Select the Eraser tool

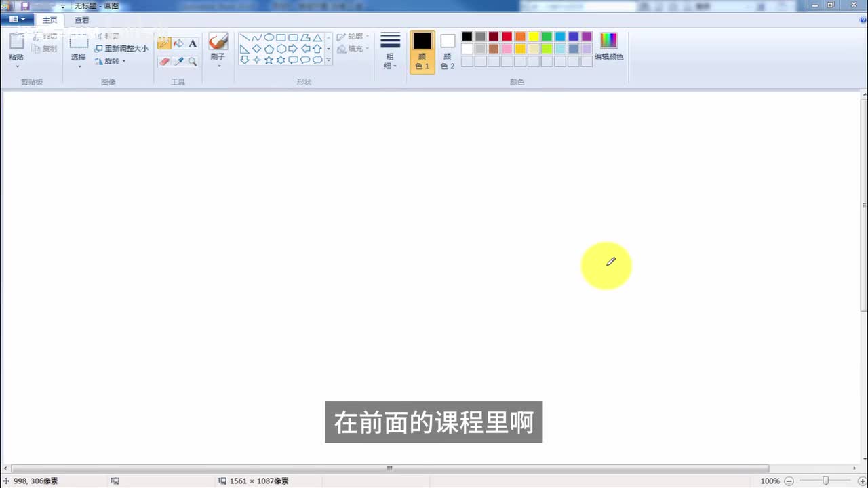[164, 62]
